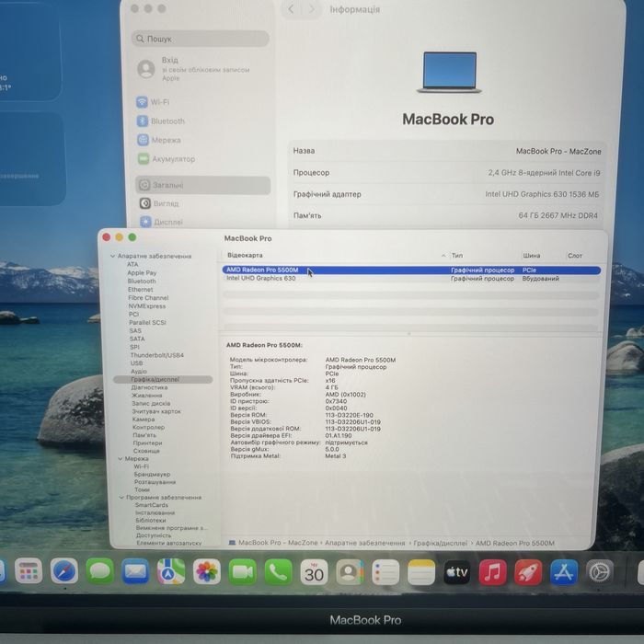The height and width of the screenshot is (644, 644).
Task: Launch Safari from the Dock
Action: click(x=64, y=571)
